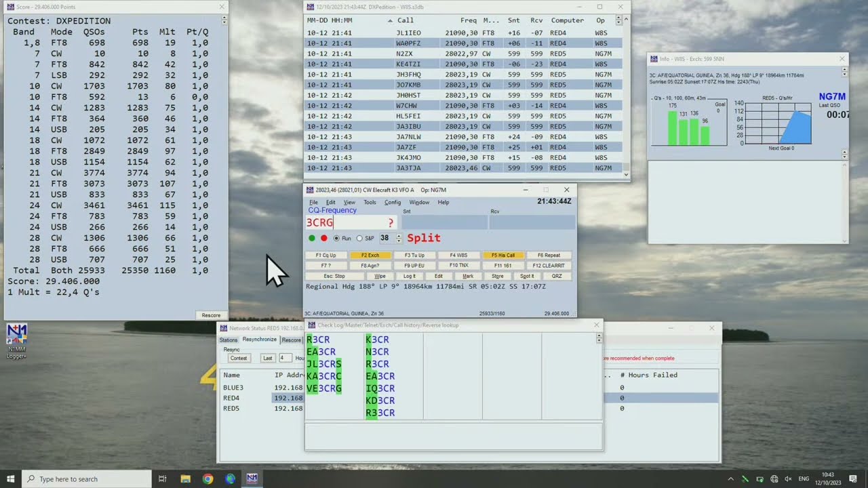Click F1 Cq Up button

[325, 256]
